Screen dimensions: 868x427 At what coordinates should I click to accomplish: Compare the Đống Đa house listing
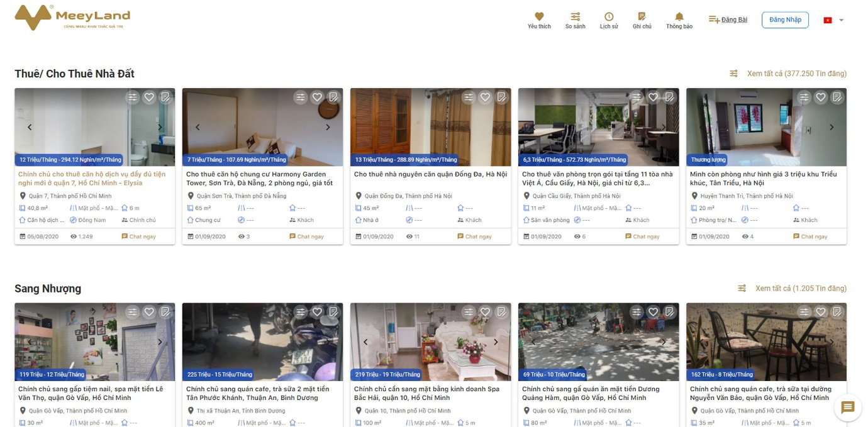coord(468,97)
